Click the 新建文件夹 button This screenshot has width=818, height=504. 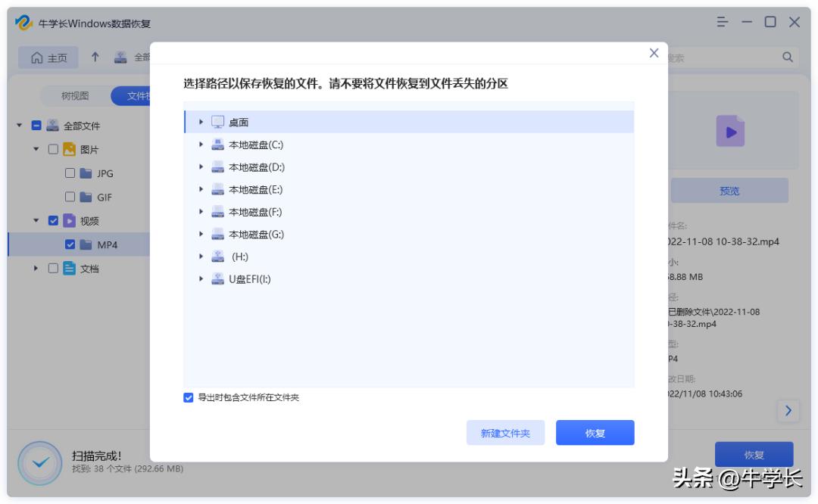pyautogui.click(x=506, y=432)
